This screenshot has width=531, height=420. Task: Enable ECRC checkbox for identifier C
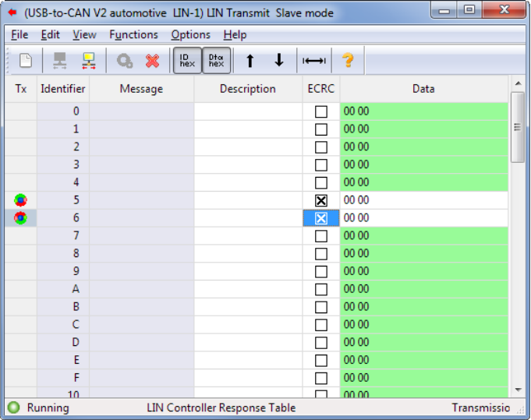321,325
